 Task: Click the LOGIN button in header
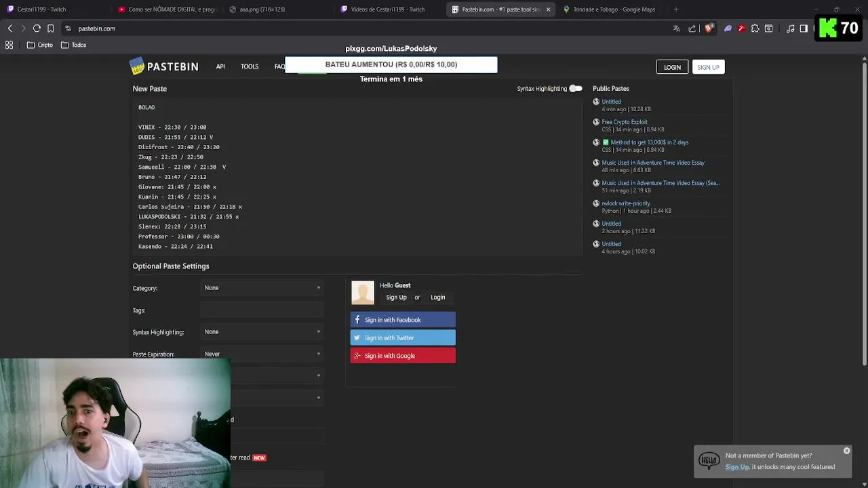(x=672, y=67)
